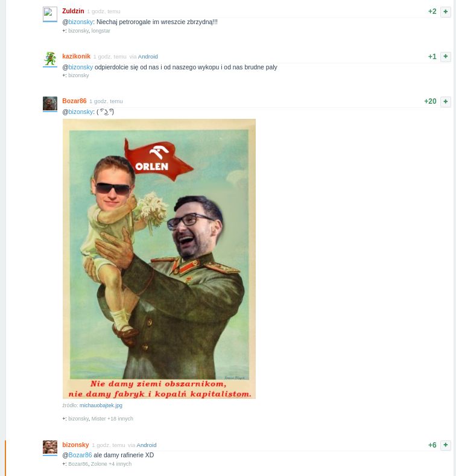Open Android link in kazikonik's comment
Viewport: 456px width, 476px height.
148,57
